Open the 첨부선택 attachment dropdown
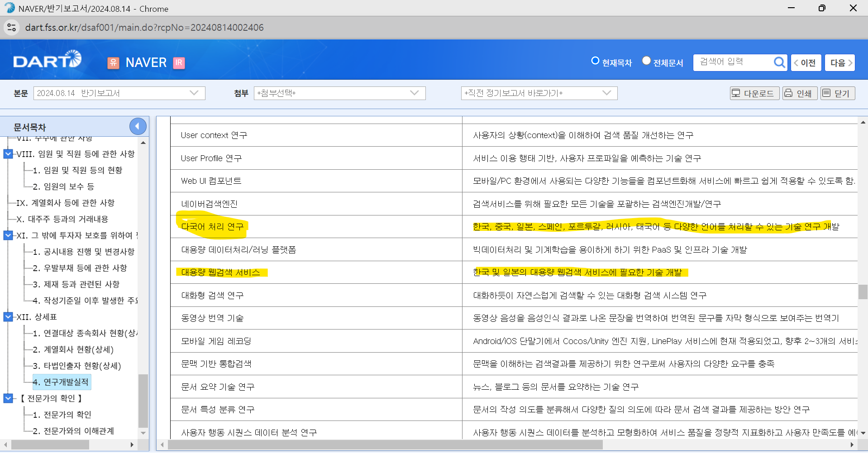 [340, 93]
